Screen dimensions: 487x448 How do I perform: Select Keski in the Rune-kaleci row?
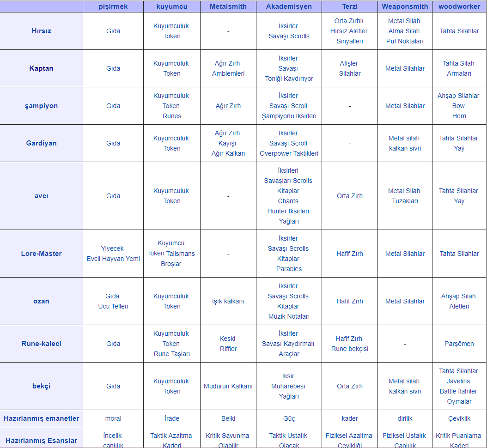click(x=227, y=339)
